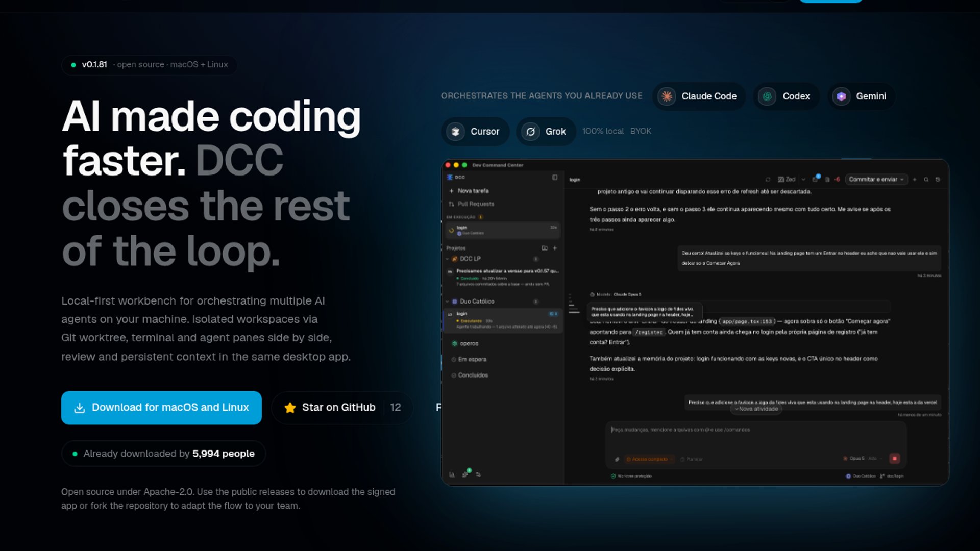Click the download arrow icon in the Download button
The width and height of the screenshot is (980, 551).
click(x=79, y=408)
